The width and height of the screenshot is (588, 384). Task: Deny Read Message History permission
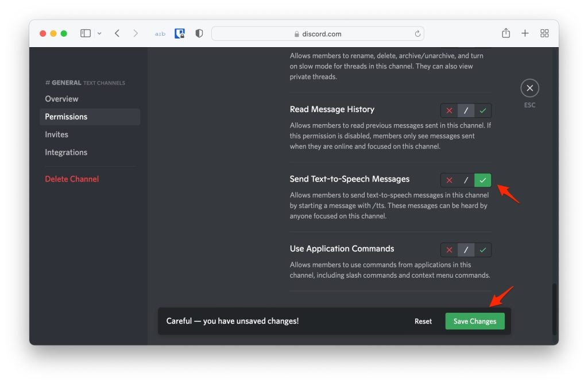449,110
